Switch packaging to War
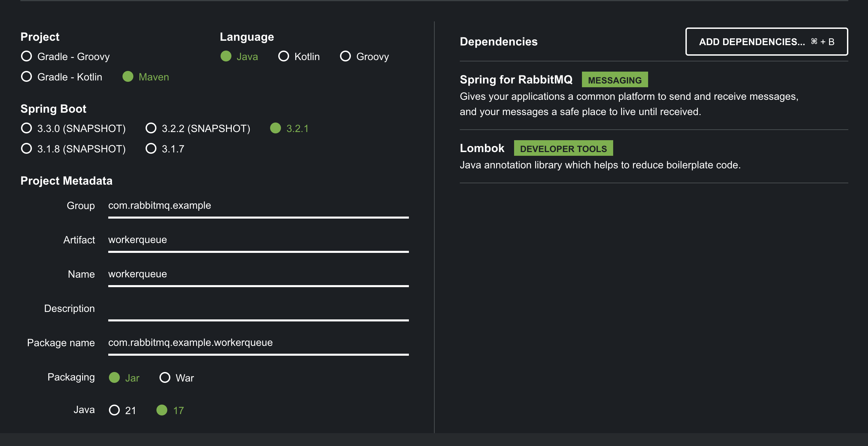 coord(165,377)
